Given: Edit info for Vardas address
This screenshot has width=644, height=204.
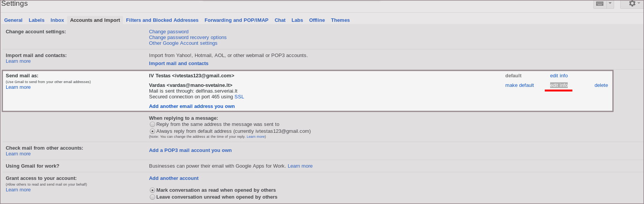Looking at the screenshot, I should (559, 85).
